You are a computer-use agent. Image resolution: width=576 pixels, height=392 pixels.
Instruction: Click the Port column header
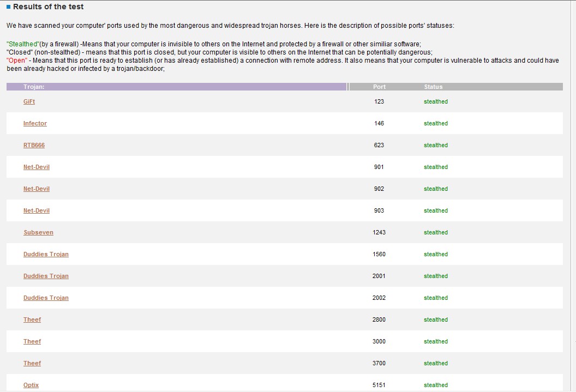coord(379,87)
